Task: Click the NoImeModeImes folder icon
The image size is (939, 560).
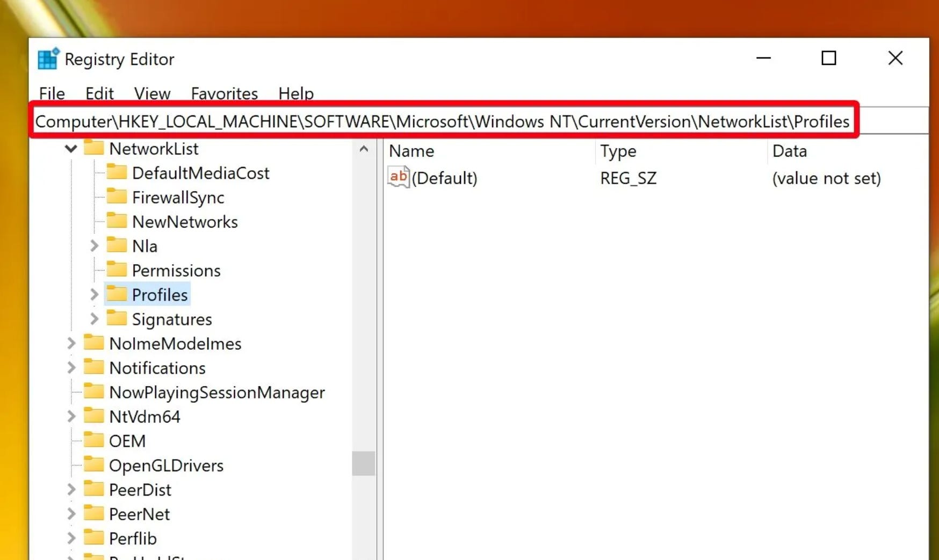Action: tap(94, 342)
